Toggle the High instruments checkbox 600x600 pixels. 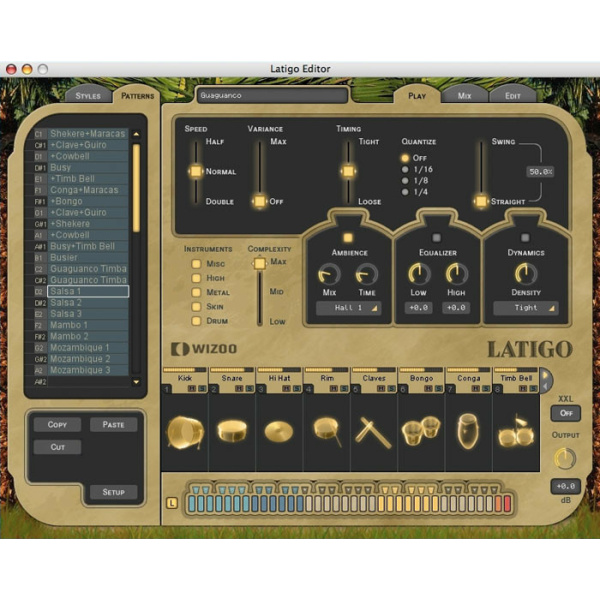click(x=196, y=278)
